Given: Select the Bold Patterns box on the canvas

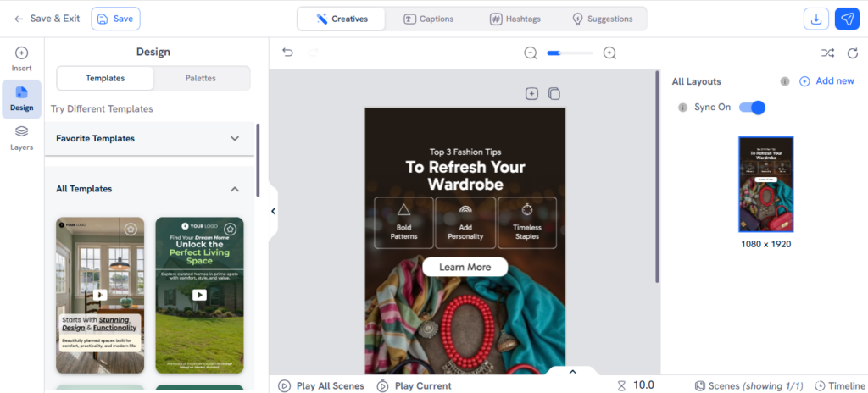Looking at the screenshot, I should click(x=403, y=223).
